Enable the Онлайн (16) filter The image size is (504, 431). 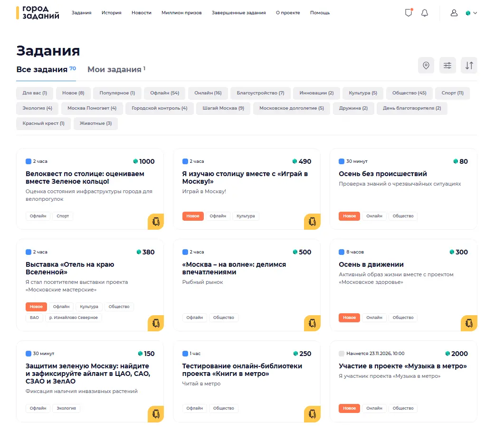coord(208,93)
